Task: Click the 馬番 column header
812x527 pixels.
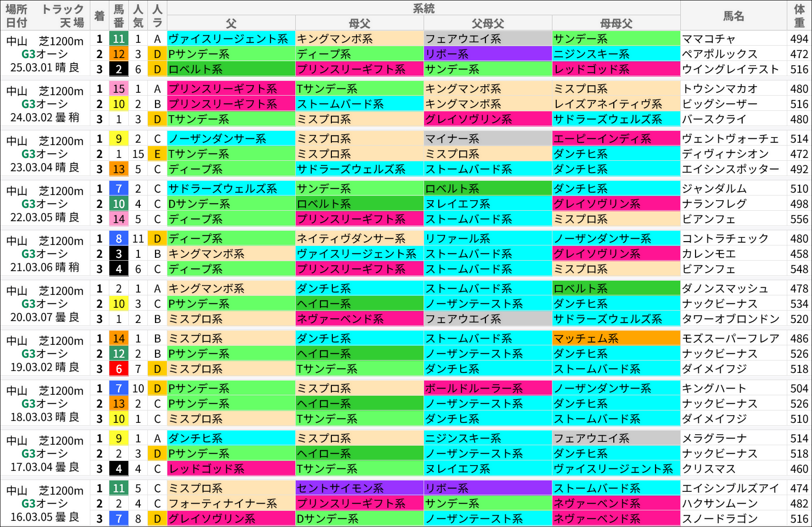Action: pos(118,16)
